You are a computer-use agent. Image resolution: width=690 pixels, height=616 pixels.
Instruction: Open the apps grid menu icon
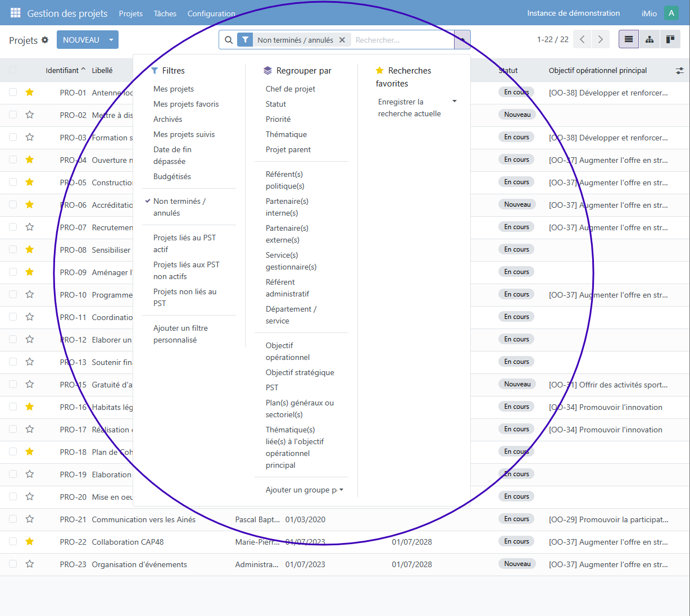click(x=15, y=13)
